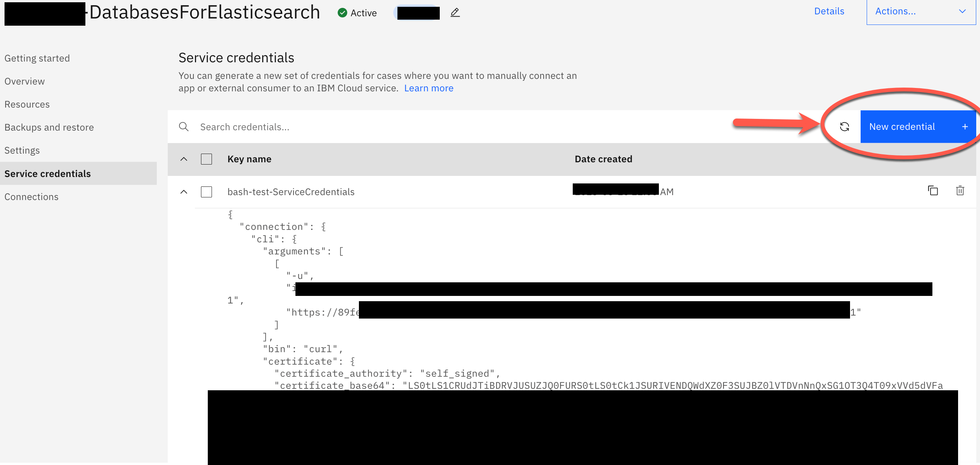This screenshot has height=465, width=980.
Task: Go to Backups and restore
Action: pyautogui.click(x=49, y=127)
